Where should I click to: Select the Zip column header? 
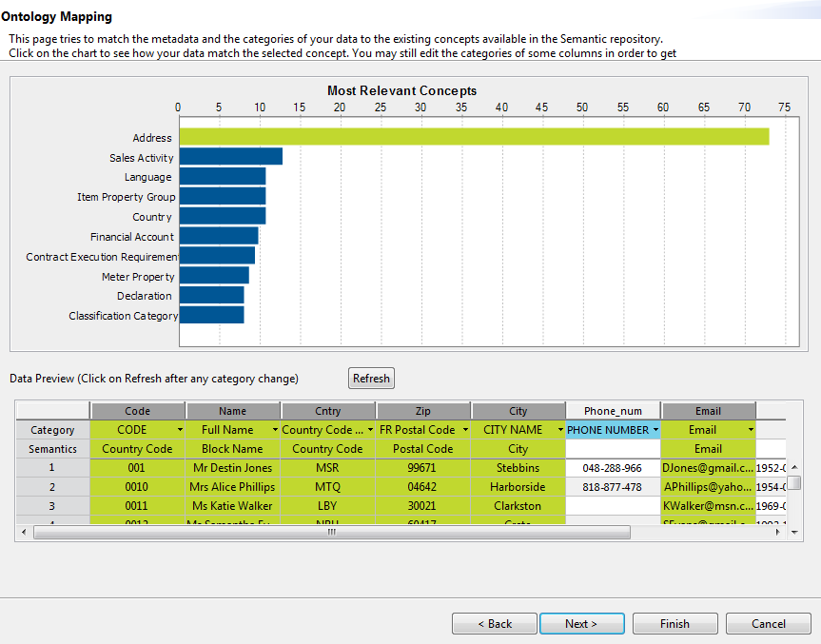(422, 411)
